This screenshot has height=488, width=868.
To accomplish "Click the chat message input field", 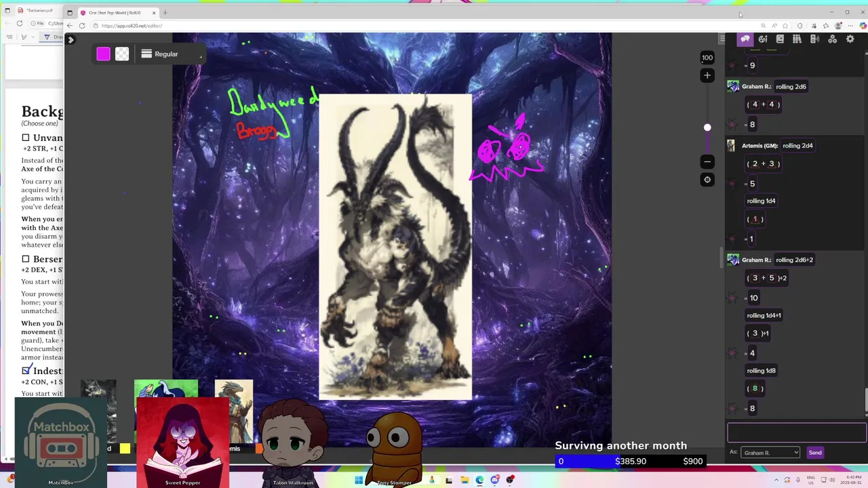I will pos(797,432).
